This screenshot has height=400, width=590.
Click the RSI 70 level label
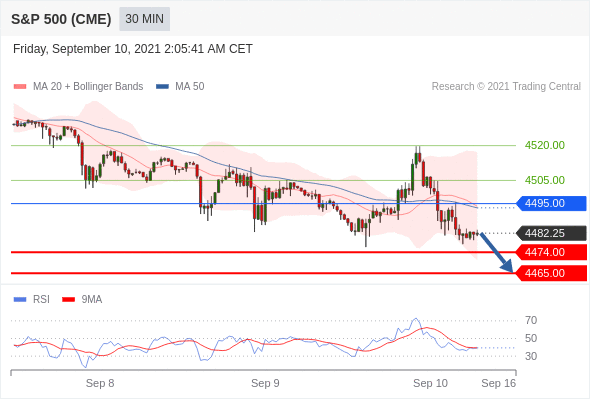(531, 321)
